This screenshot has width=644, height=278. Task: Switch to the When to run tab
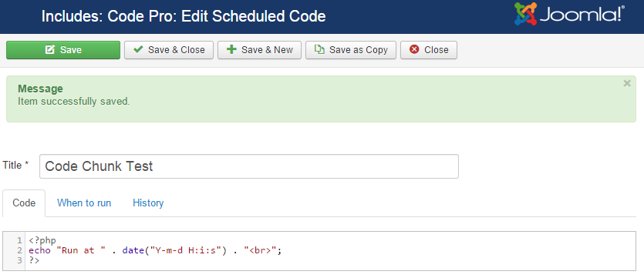pyautogui.click(x=84, y=203)
